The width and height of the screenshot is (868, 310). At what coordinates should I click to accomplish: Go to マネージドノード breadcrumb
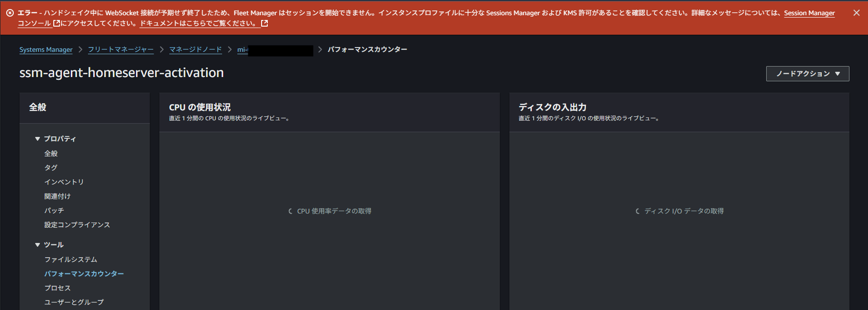pyautogui.click(x=195, y=49)
